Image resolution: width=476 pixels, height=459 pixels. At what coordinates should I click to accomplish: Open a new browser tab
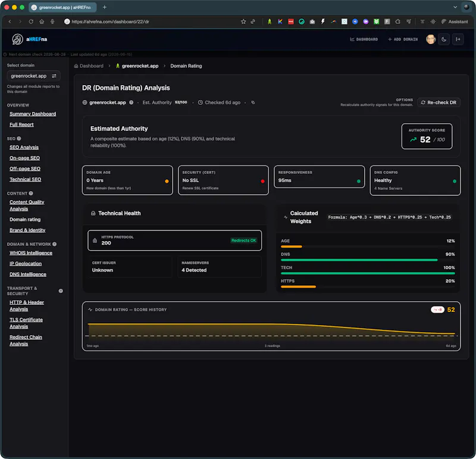pos(105,7)
